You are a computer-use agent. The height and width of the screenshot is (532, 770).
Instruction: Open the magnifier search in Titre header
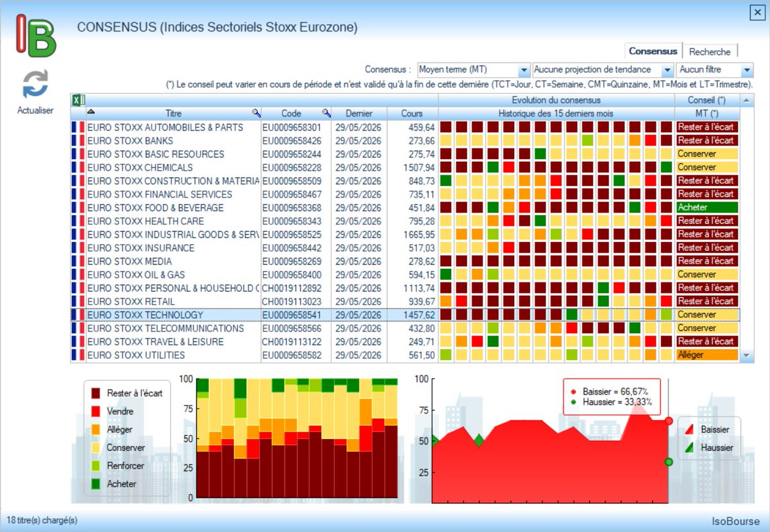[256, 114]
